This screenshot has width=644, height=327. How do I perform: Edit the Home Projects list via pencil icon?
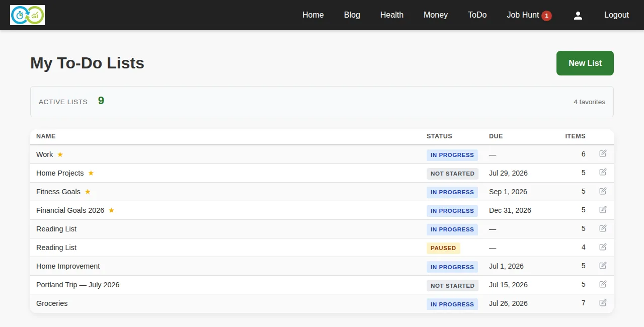click(603, 172)
